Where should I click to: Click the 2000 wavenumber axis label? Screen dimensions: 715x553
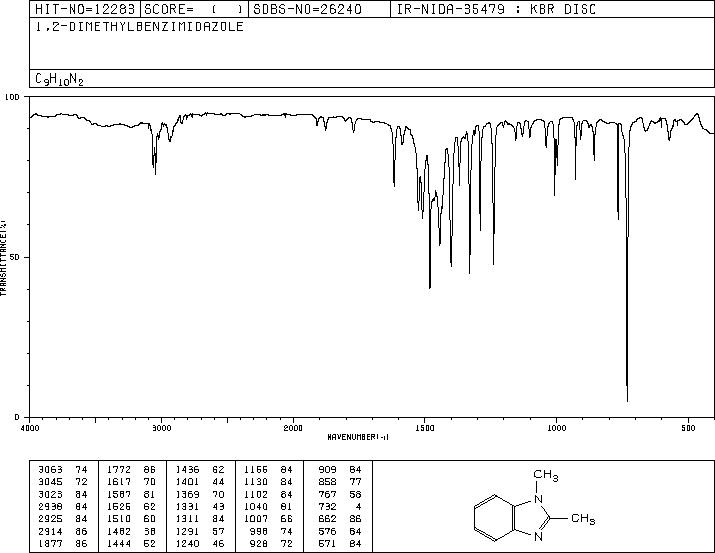293,428
